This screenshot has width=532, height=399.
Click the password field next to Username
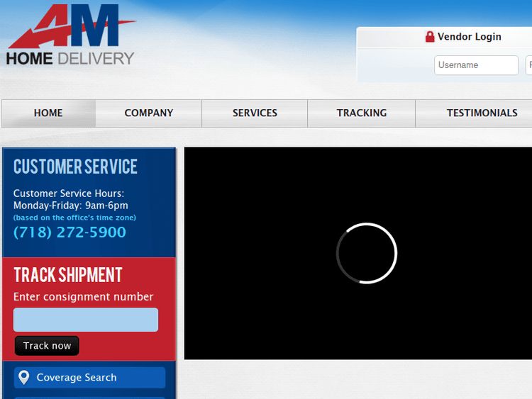coord(528,65)
